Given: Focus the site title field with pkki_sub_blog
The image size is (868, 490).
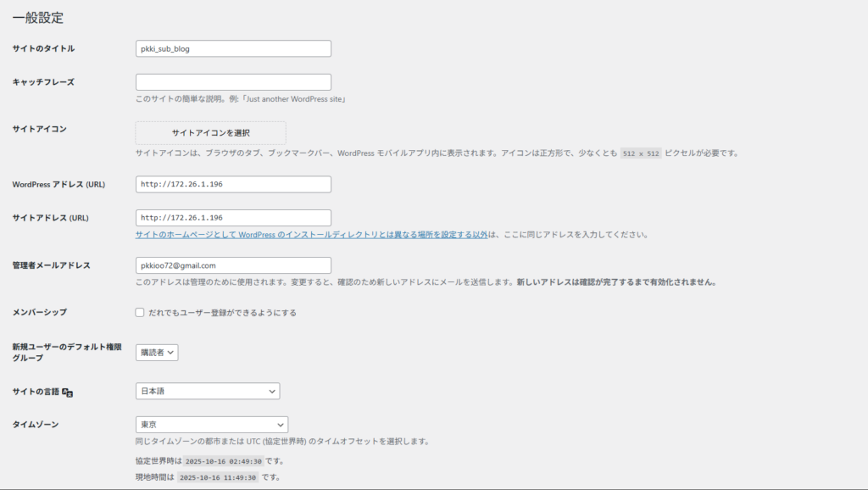Looking at the screenshot, I should click(x=233, y=49).
